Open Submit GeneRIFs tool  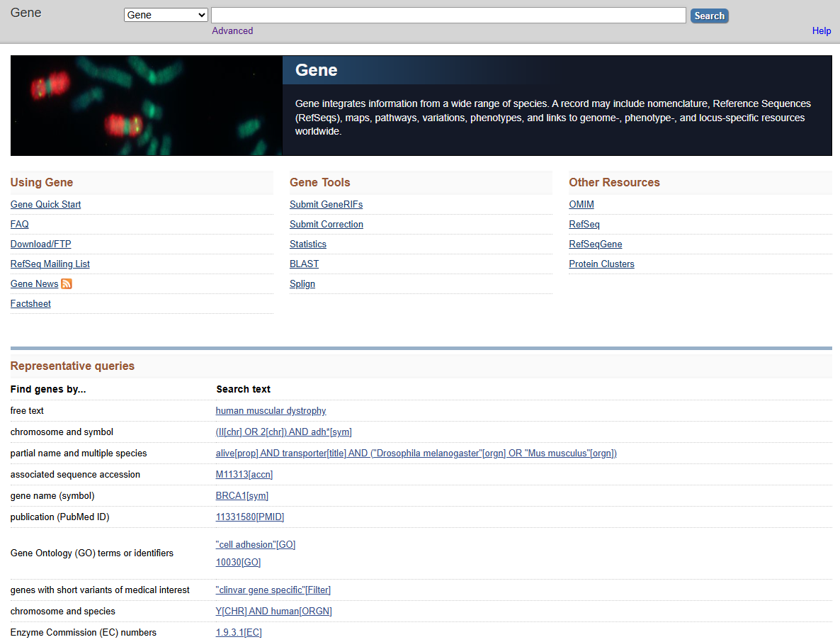pyautogui.click(x=326, y=205)
